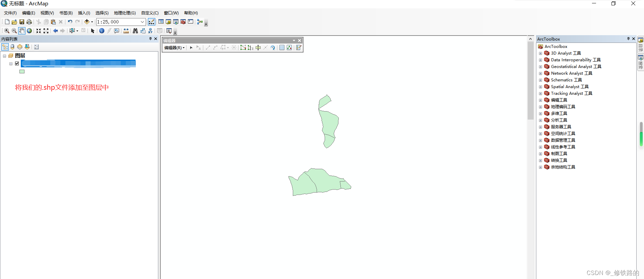Viewport: 644px width, 279px height.
Task: Open the Create Viewer Window icon
Action: click(169, 31)
